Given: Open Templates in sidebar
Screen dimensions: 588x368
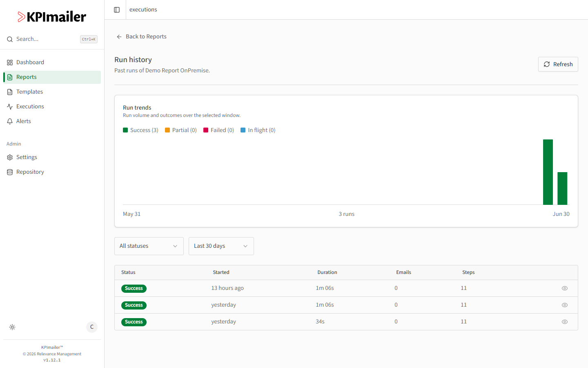Looking at the screenshot, I should (x=52, y=92).
